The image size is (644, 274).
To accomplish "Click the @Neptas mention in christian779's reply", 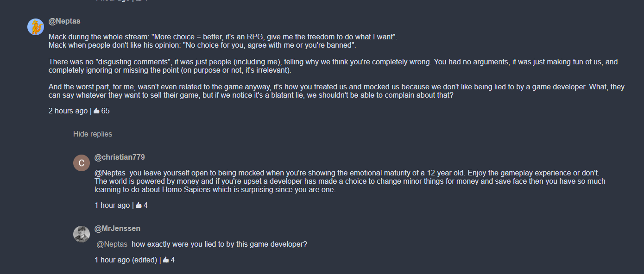I will (x=111, y=173).
